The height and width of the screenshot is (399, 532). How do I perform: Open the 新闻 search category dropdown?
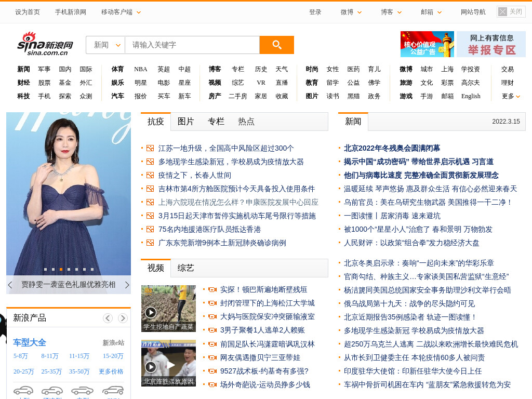click(106, 45)
